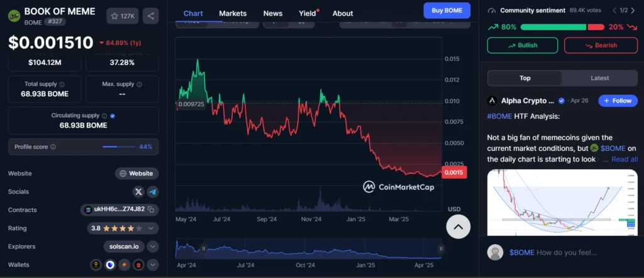
Task: Click the $104.12M value
Action: click(x=45, y=62)
